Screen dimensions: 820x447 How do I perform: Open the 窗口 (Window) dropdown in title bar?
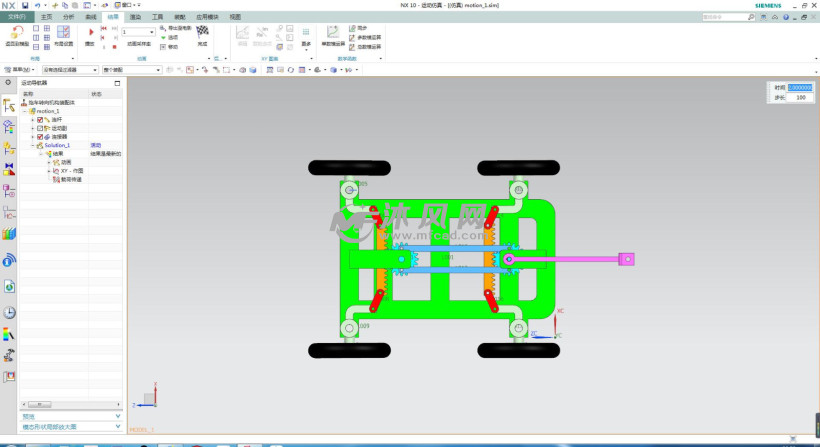pos(127,5)
